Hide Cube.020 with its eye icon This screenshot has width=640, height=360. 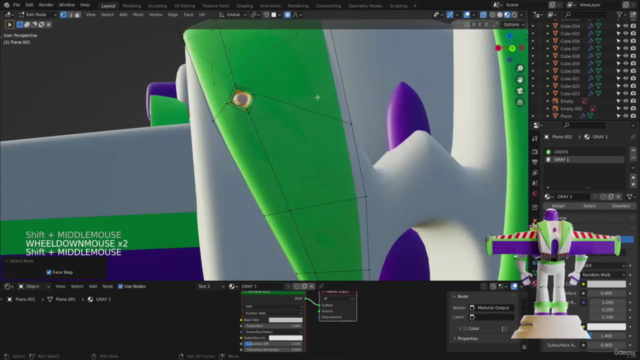625,71
